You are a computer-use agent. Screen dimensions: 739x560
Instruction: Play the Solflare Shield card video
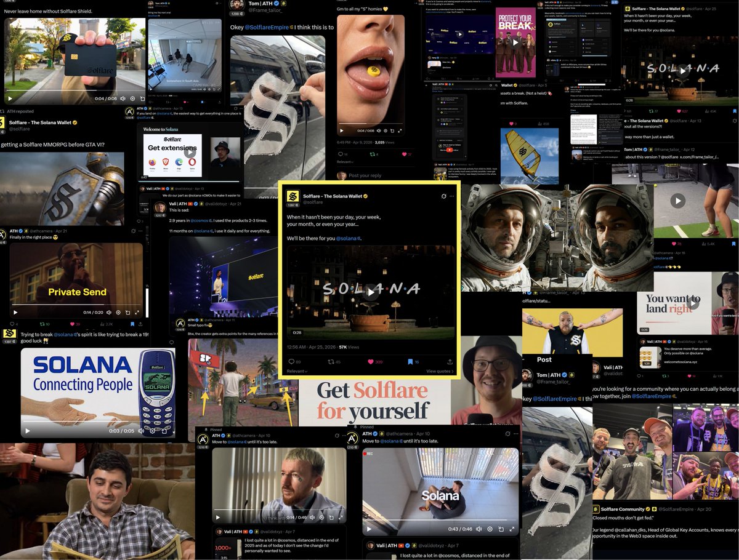click(10, 98)
